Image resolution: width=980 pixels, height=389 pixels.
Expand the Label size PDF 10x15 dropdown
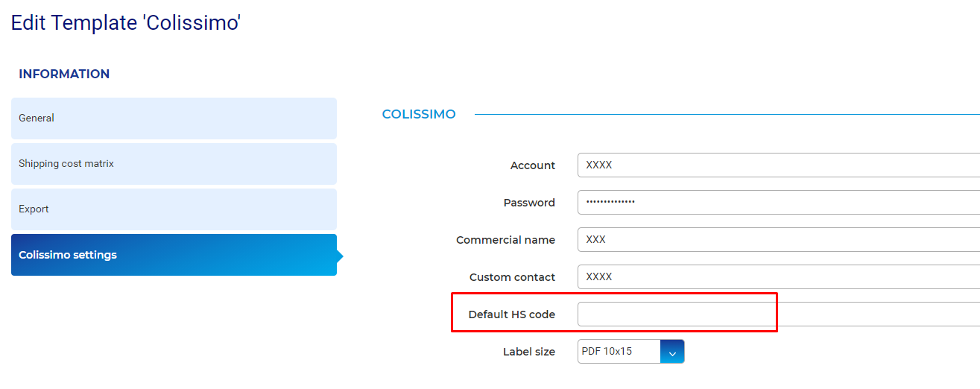(630, 352)
